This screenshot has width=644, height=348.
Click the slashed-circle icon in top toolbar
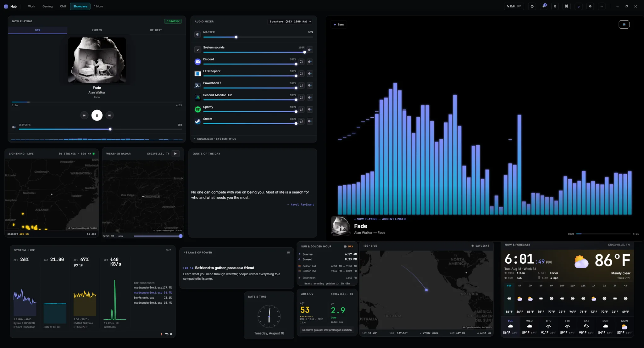(x=532, y=6)
